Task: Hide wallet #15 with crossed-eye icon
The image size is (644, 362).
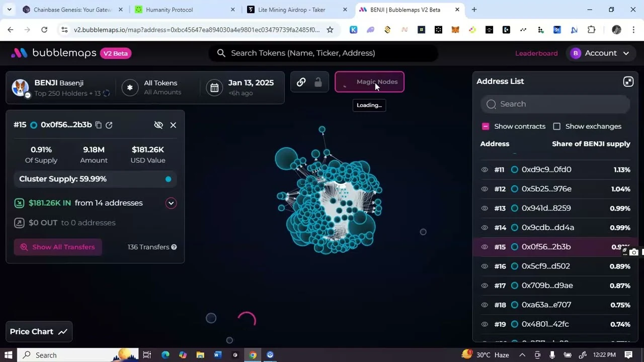Action: pyautogui.click(x=158, y=125)
